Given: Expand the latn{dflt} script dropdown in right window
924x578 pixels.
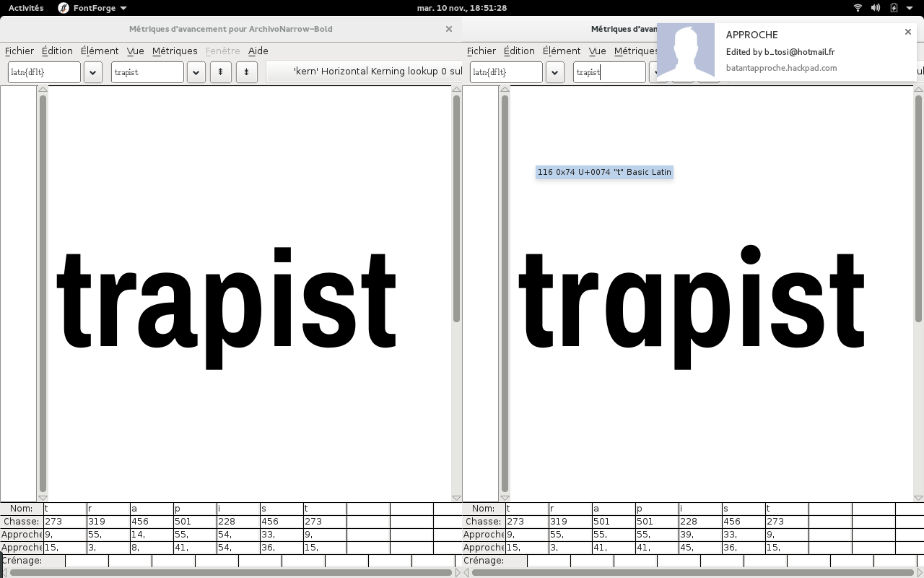Looking at the screenshot, I should pyautogui.click(x=554, y=72).
